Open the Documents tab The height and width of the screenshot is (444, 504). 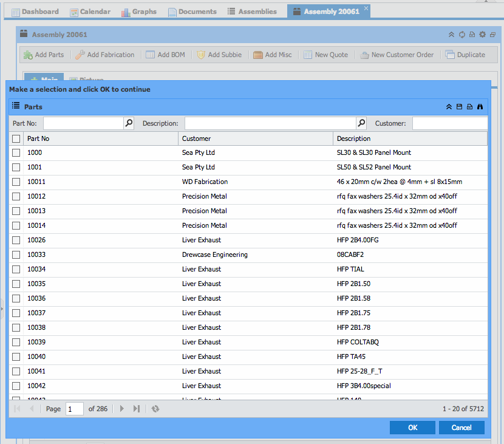(x=192, y=12)
